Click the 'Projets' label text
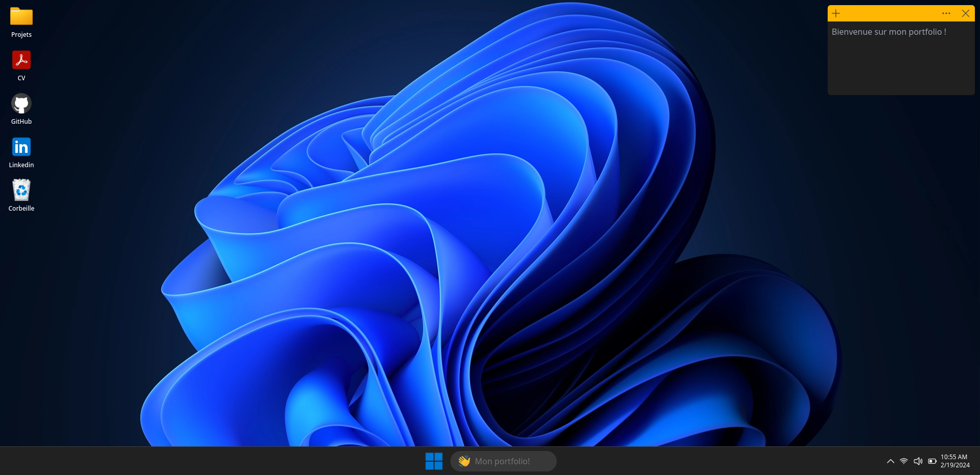The image size is (980, 475). tap(21, 35)
